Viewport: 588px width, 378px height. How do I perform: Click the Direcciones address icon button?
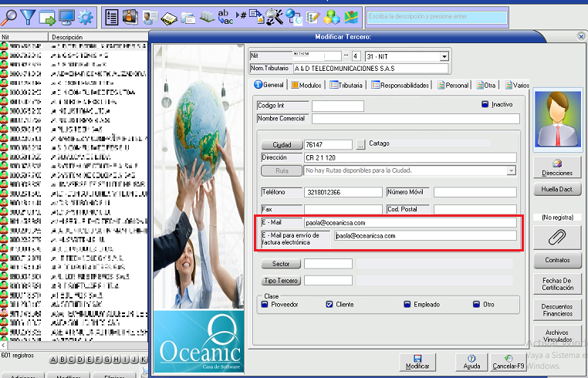(557, 167)
